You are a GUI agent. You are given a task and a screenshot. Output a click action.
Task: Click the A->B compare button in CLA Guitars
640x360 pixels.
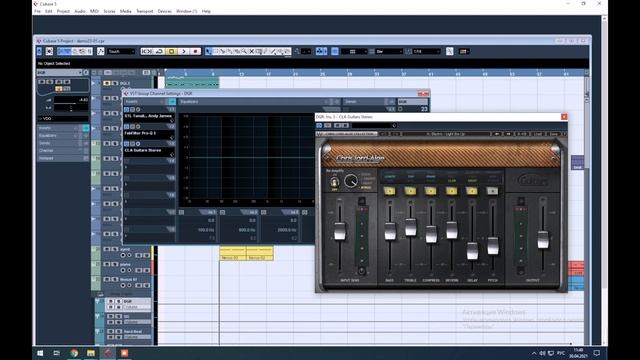pos(522,134)
